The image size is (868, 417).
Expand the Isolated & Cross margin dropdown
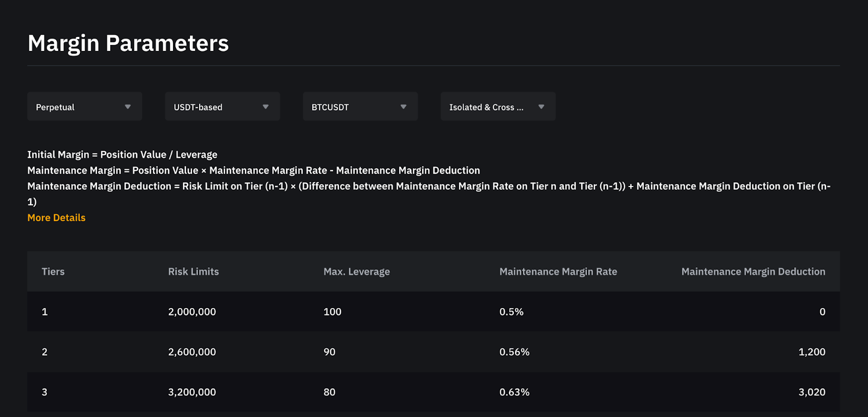point(497,107)
